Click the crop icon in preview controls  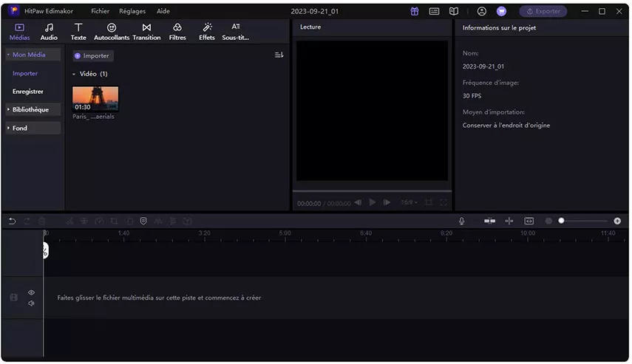point(429,202)
